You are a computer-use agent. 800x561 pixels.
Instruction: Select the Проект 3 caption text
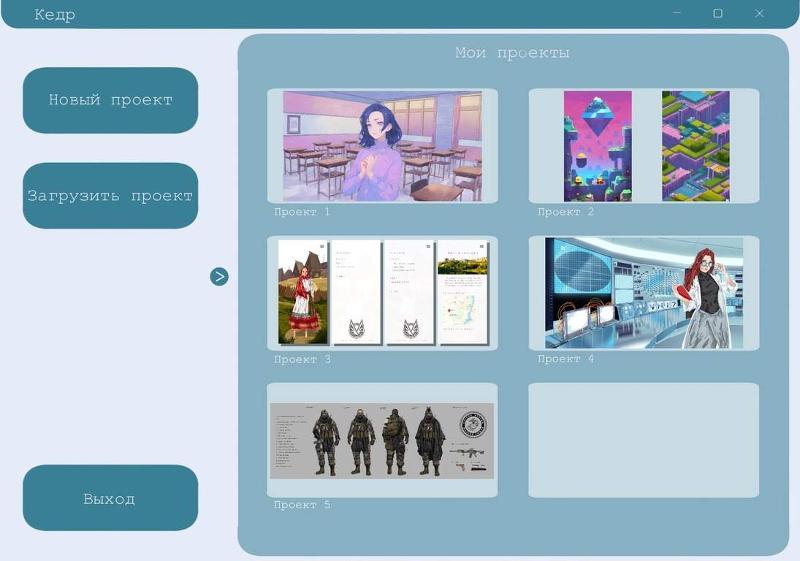[x=302, y=359]
